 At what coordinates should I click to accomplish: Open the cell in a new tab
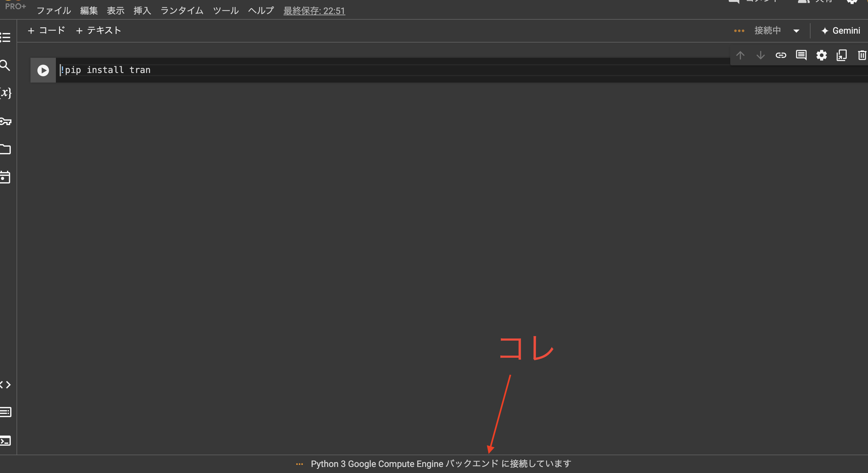tap(841, 55)
